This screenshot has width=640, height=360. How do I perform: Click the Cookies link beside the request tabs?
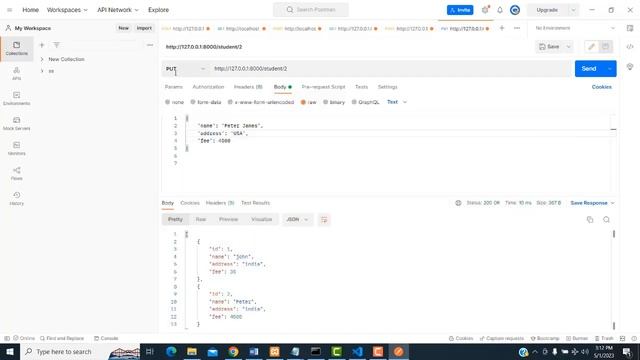(602, 87)
